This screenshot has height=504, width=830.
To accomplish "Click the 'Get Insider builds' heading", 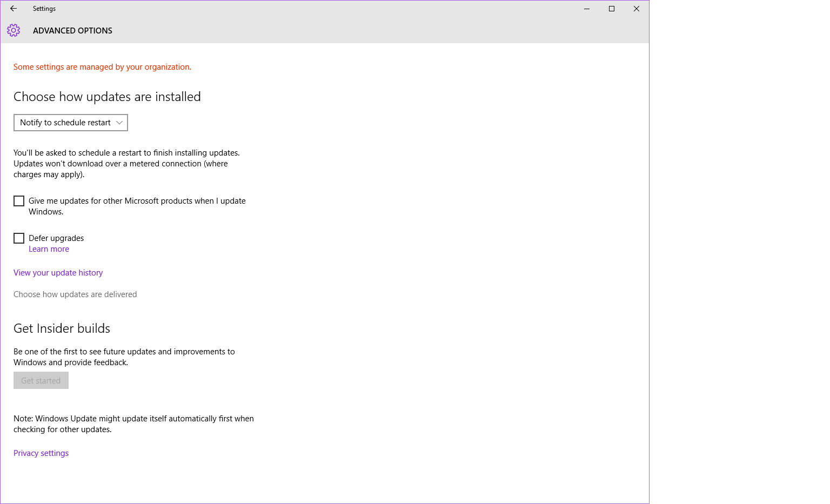I will click(x=62, y=328).
